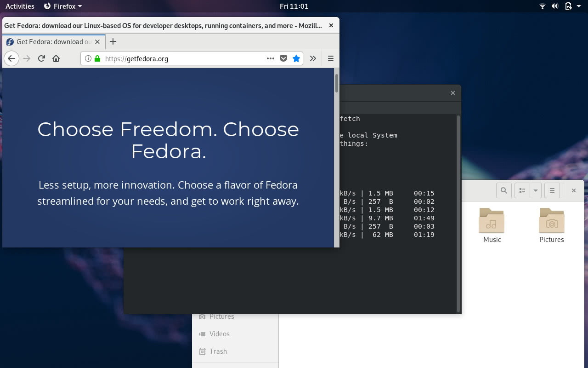Open the system menu dropdown arrow
Image resolution: width=588 pixels, height=368 pixels.
[x=579, y=6]
